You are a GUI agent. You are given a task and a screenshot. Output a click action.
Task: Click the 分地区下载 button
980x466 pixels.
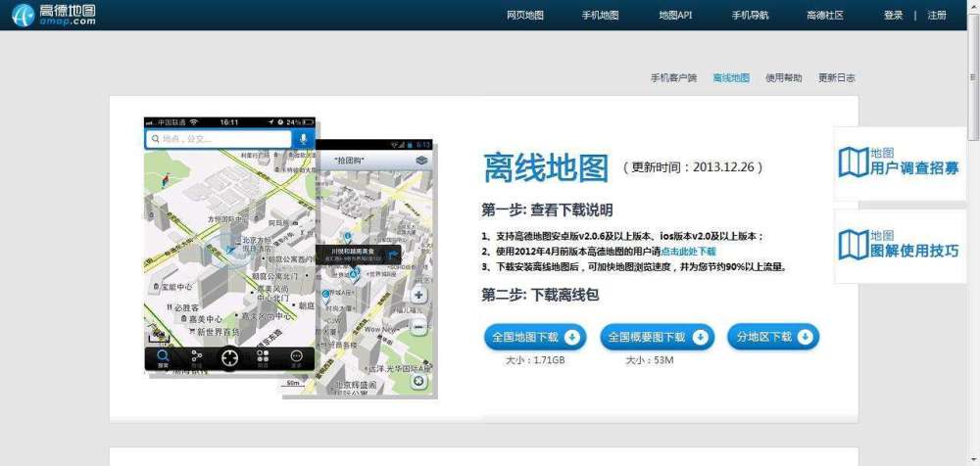773,338
